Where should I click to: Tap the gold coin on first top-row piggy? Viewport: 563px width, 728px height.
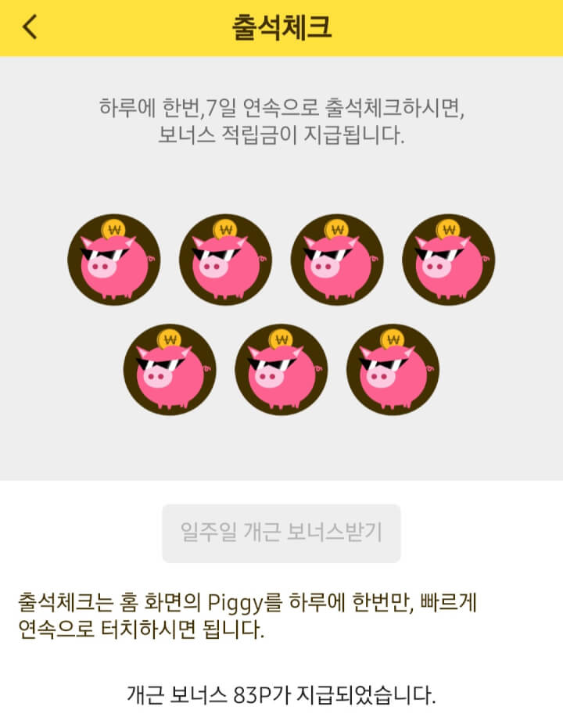(114, 229)
